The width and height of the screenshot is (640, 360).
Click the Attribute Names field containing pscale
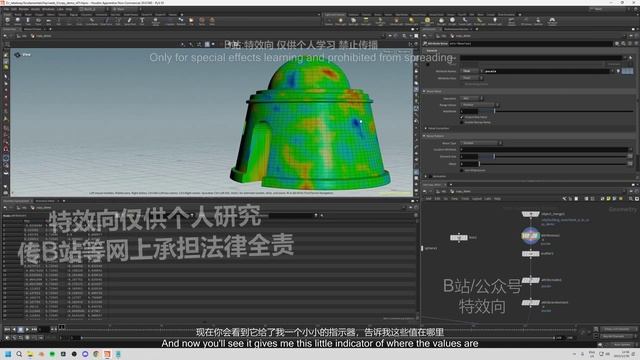(x=546, y=71)
